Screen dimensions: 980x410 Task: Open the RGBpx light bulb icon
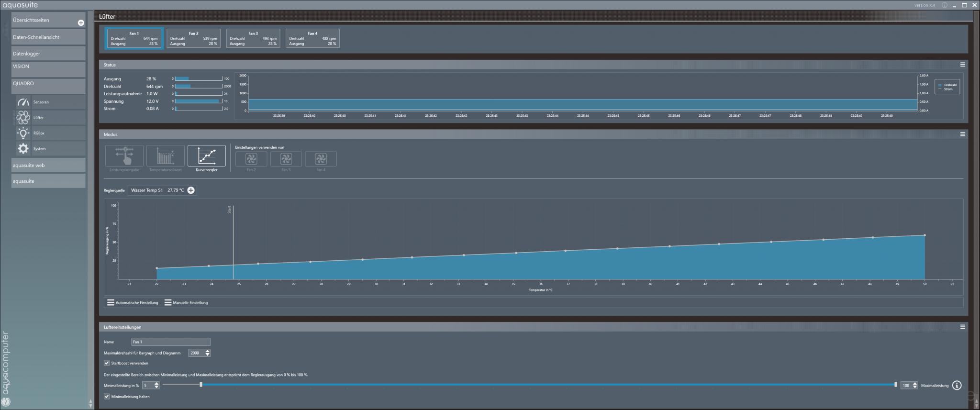23,133
